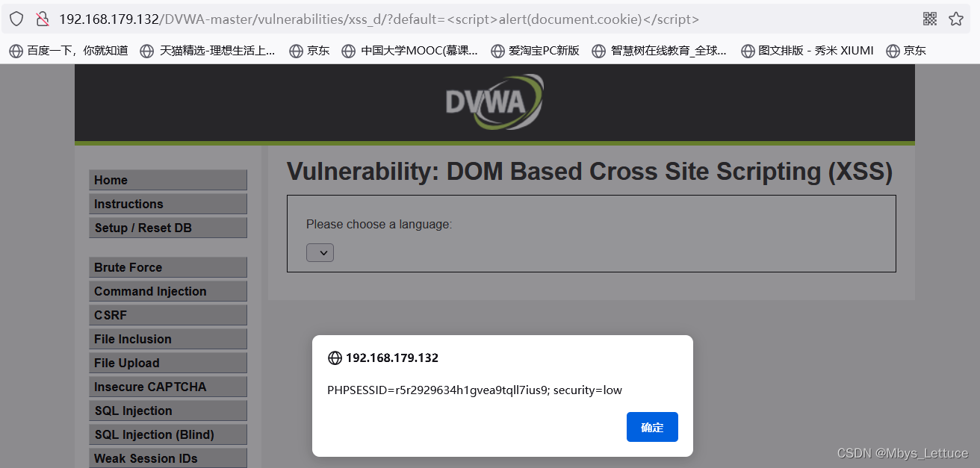Open the CSRF vulnerability page
The height and width of the screenshot is (468, 980).
(167, 315)
